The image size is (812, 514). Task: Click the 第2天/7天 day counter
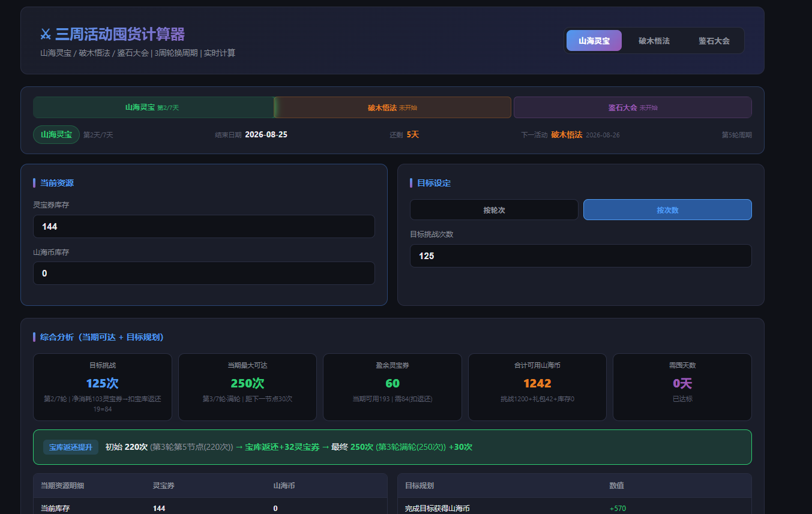click(98, 135)
